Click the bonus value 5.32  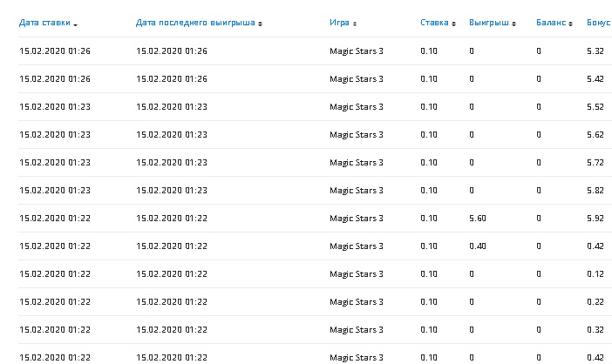click(595, 51)
